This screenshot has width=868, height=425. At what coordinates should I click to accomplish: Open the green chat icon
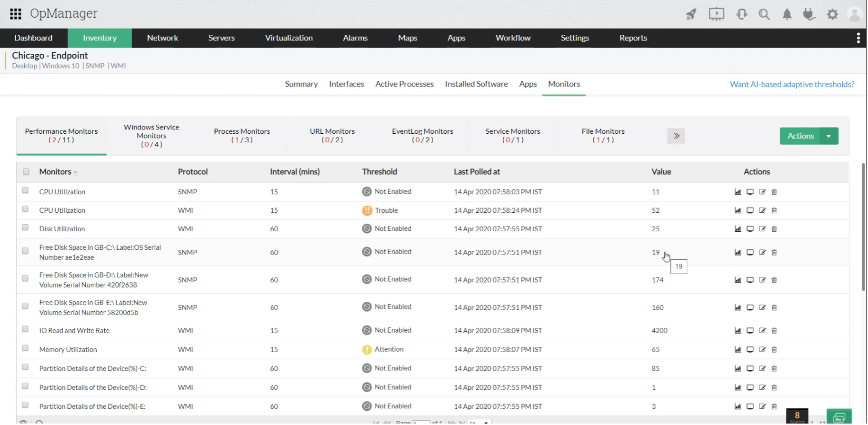[839, 417]
